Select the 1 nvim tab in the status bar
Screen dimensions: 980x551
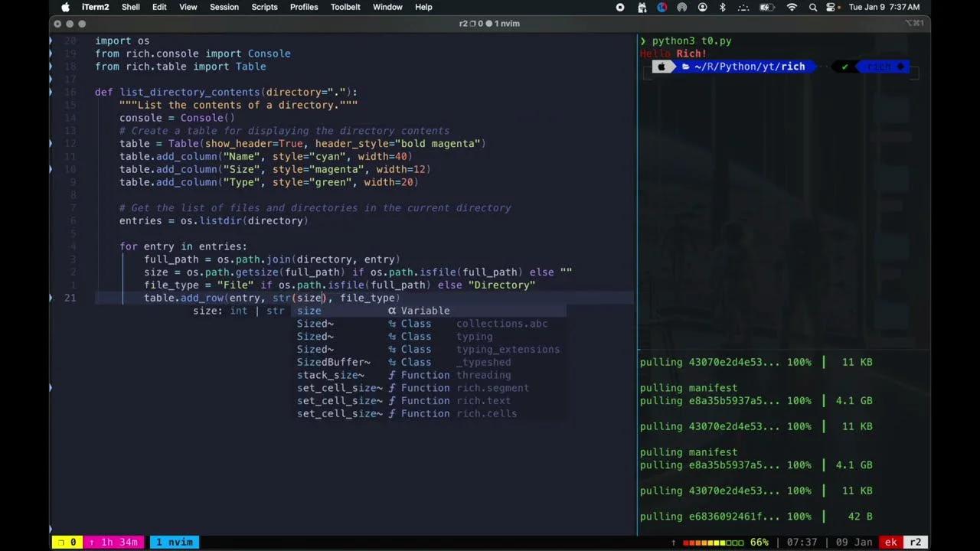tap(174, 542)
